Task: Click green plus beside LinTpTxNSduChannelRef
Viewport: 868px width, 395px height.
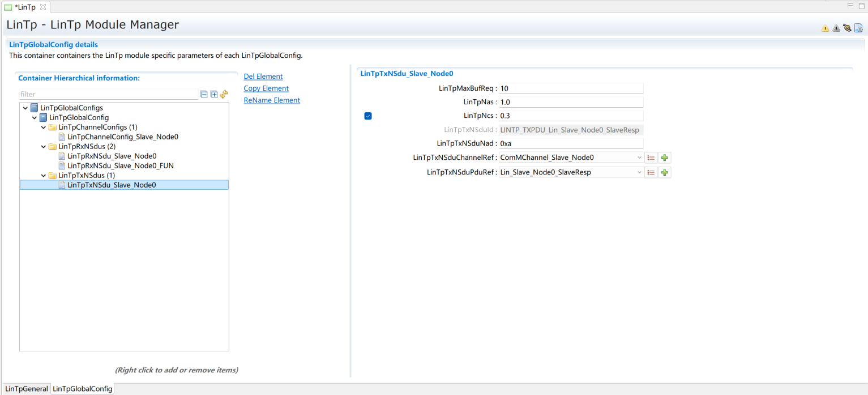Action: coord(665,158)
